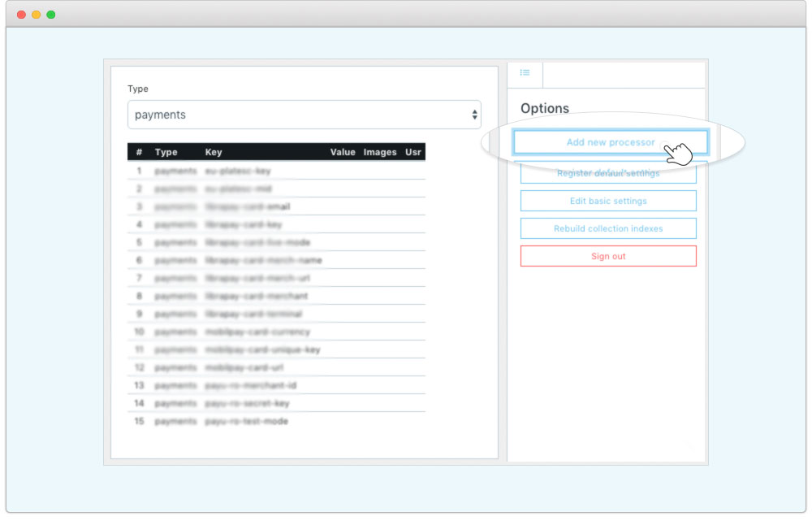
Task: Select table row number 13
Action: tap(277, 385)
